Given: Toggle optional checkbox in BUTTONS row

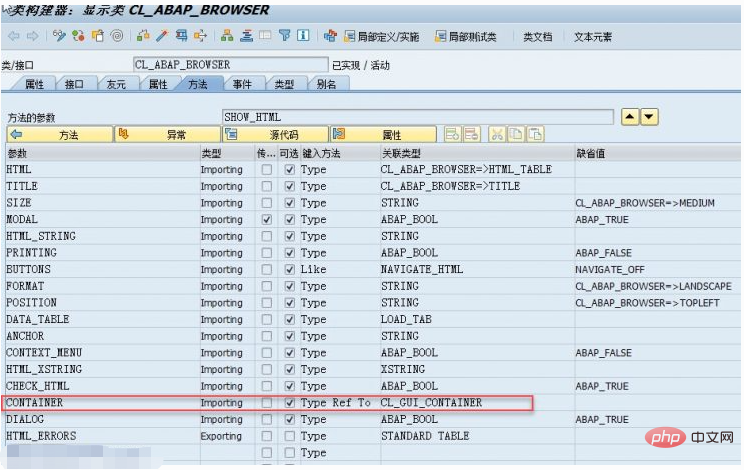Looking at the screenshot, I should [289, 269].
